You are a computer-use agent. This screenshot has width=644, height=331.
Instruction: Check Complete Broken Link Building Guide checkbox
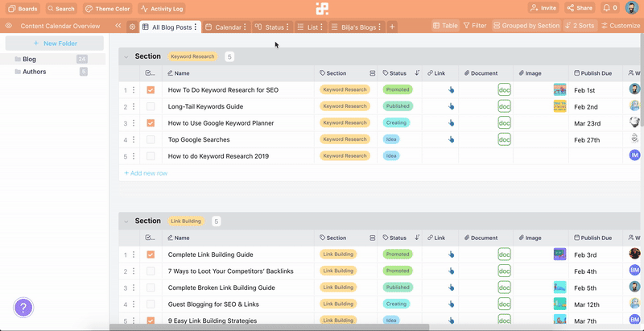click(151, 288)
